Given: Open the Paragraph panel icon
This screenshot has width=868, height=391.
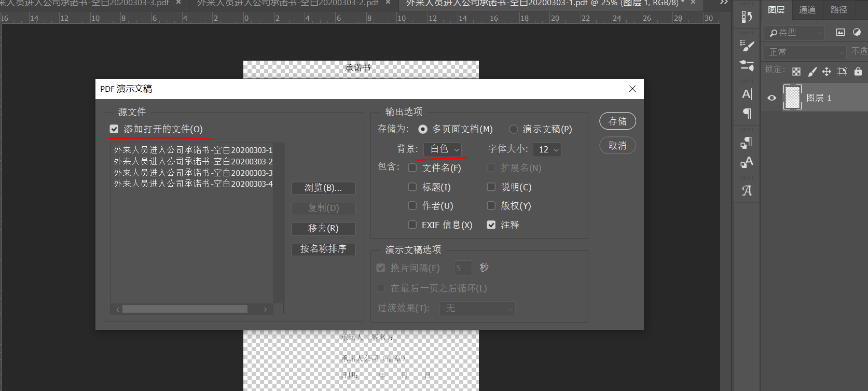Looking at the screenshot, I should 747,113.
